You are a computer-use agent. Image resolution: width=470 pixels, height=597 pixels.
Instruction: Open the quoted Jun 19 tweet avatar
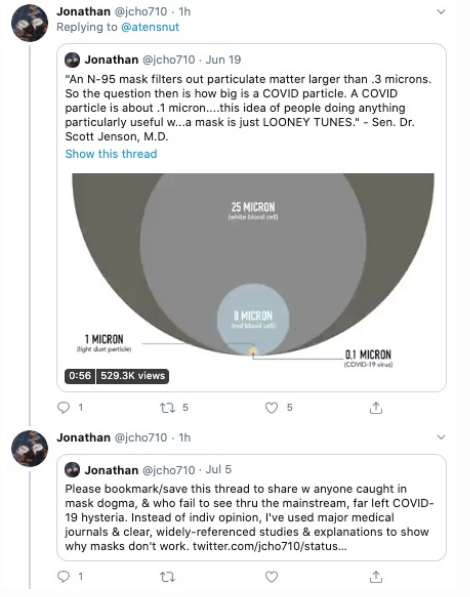coord(72,60)
